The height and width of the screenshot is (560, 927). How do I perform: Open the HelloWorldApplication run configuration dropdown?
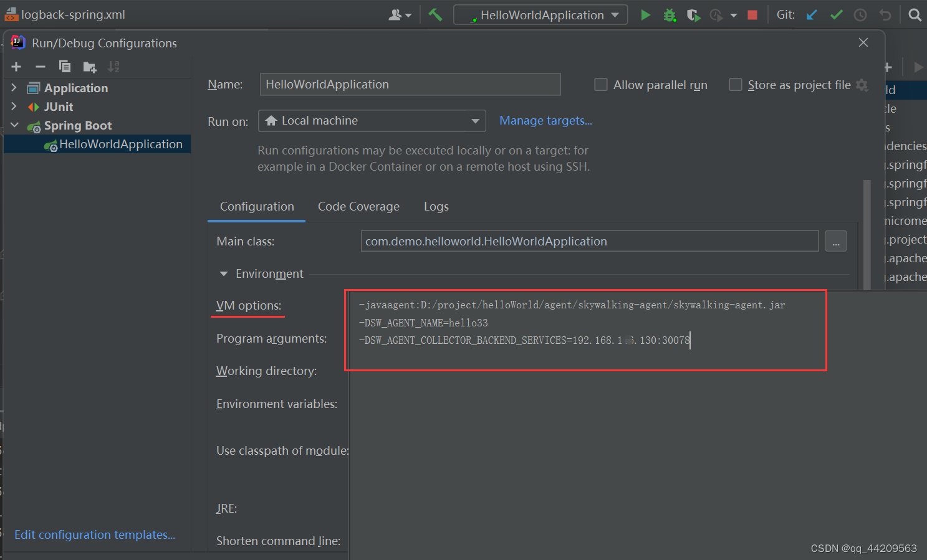[540, 15]
